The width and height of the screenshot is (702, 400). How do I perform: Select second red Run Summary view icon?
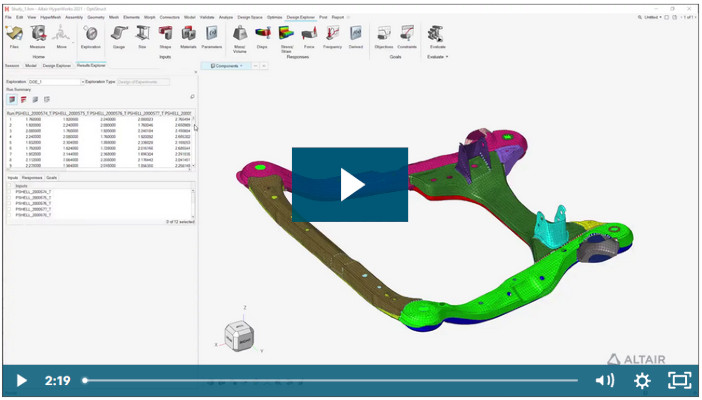pos(24,99)
